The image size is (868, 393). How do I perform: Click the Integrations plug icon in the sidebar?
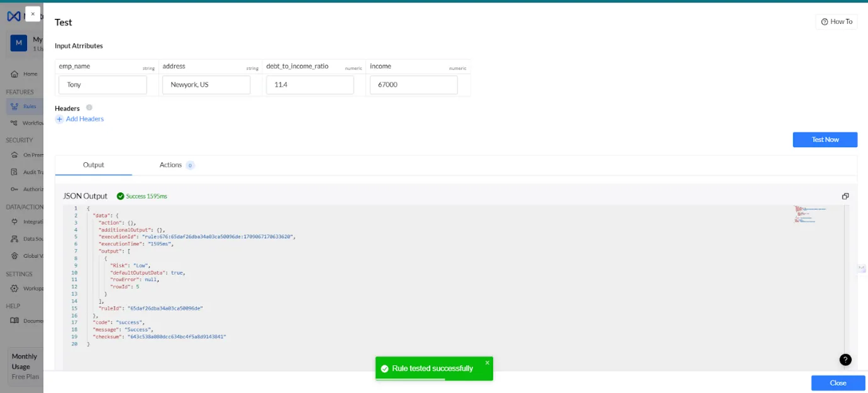pyautogui.click(x=14, y=221)
